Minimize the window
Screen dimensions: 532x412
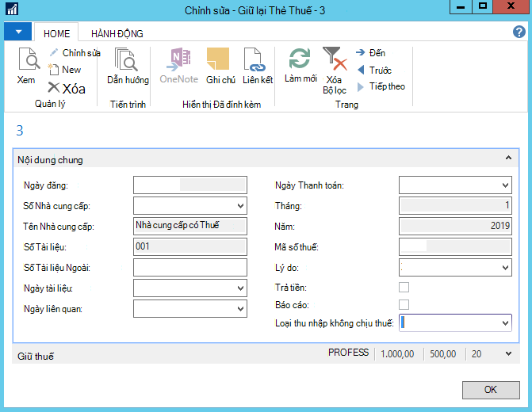[461, 7]
